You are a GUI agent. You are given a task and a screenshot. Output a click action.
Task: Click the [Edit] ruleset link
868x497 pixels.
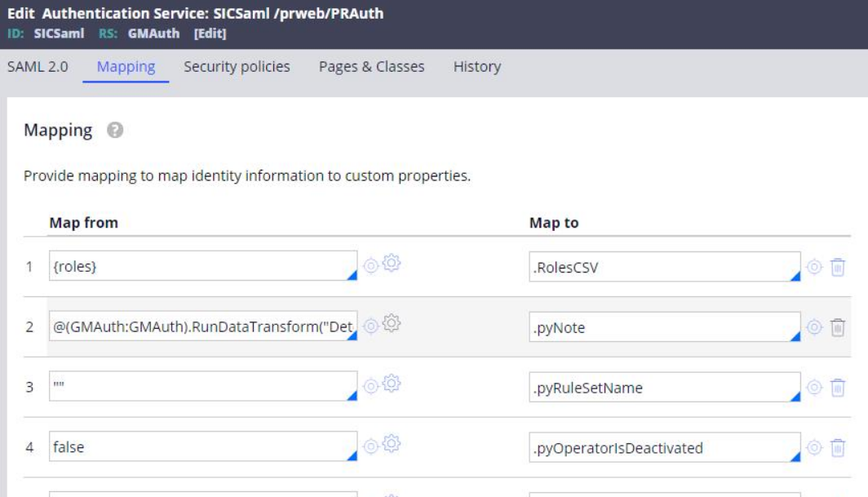(210, 33)
